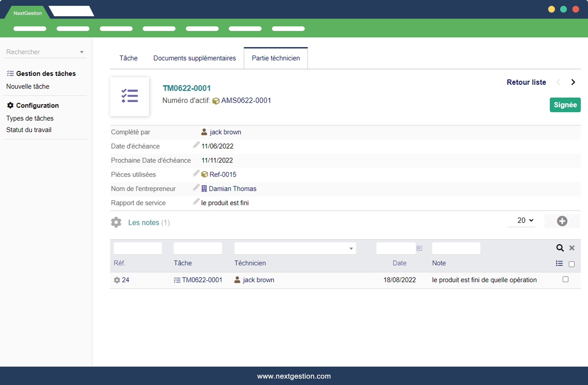
Task: Switch to the Tâche tab
Action: click(x=128, y=58)
